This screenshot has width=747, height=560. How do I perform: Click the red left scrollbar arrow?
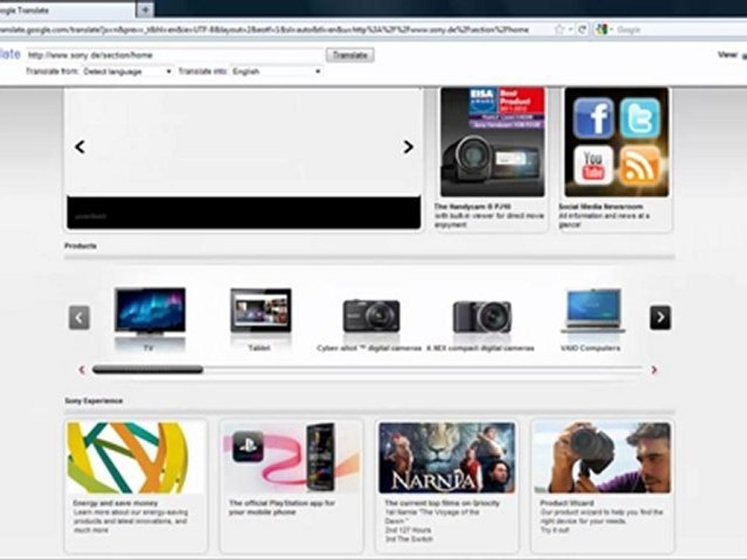pos(81,370)
